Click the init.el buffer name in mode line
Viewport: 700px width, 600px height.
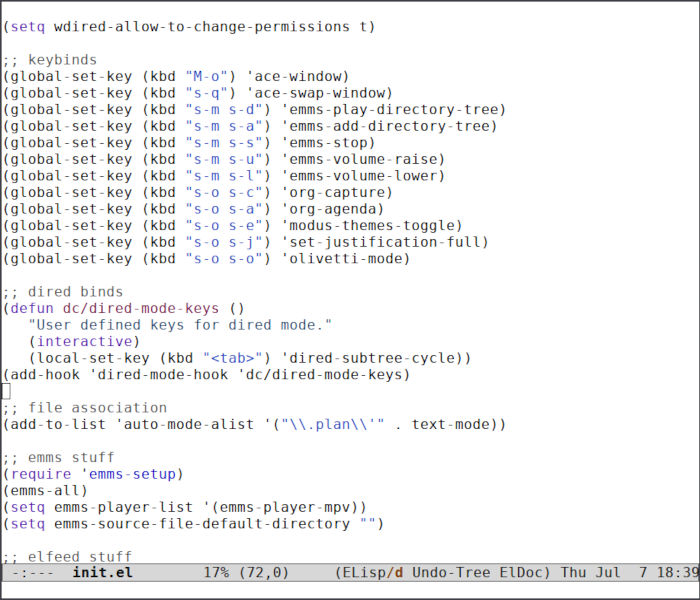coord(103,572)
